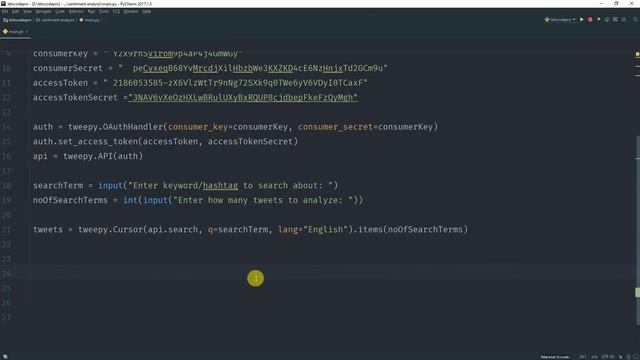Click the main.py breadcrumb in navigation bar
The image size is (640, 360).
tap(89, 20)
